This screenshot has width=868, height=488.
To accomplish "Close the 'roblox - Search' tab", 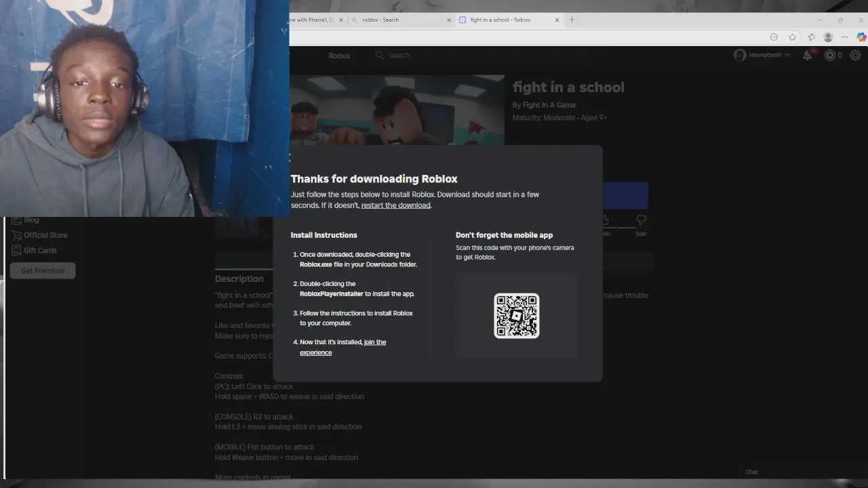I will [x=449, y=20].
